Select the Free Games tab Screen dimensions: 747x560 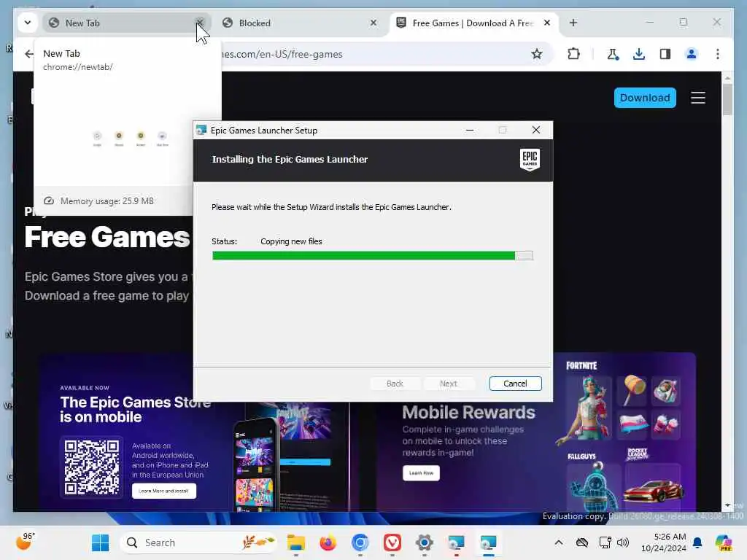pyautogui.click(x=473, y=23)
